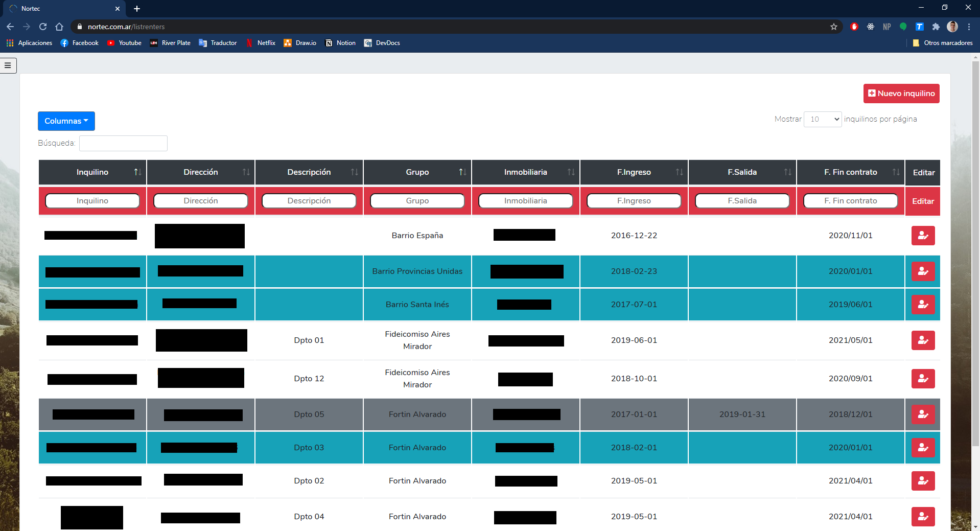The width and height of the screenshot is (980, 531).
Task: Open a new browser tab
Action: tap(137, 9)
